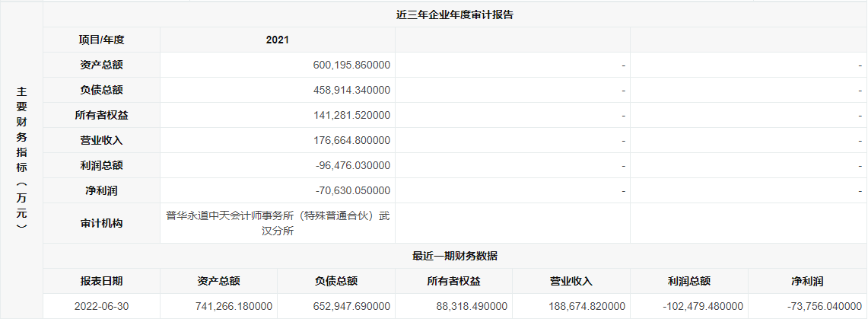
Task: Select total profit value -96,476.030000
Action: (353, 166)
